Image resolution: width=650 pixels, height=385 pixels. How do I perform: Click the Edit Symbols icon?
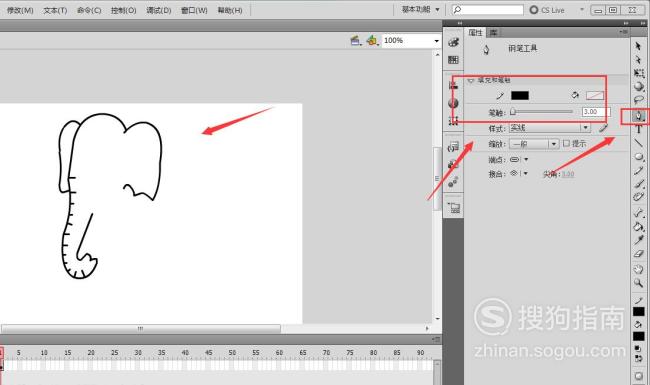pyautogui.click(x=372, y=40)
